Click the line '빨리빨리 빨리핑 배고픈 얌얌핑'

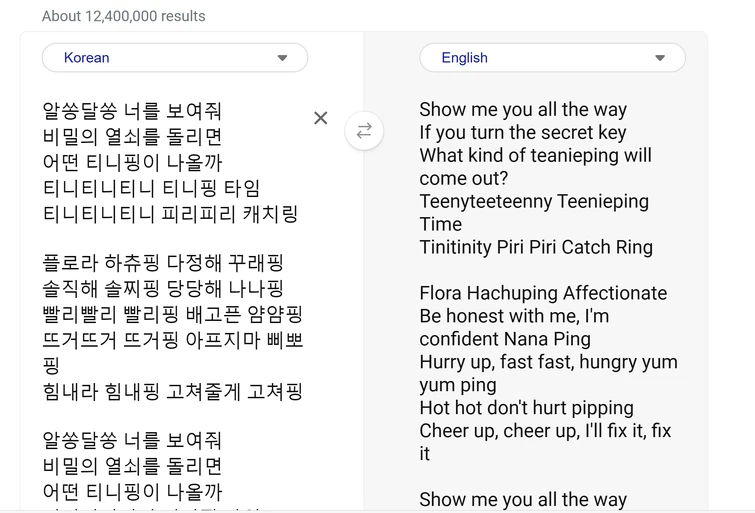coord(172,314)
